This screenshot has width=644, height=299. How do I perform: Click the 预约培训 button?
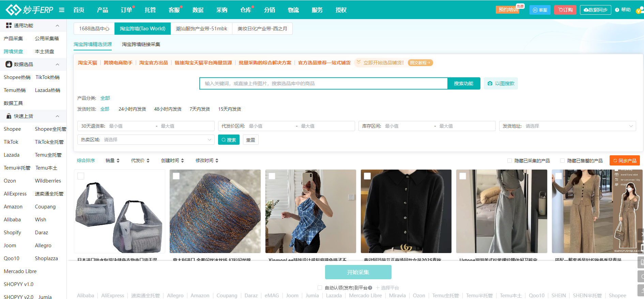(x=508, y=10)
